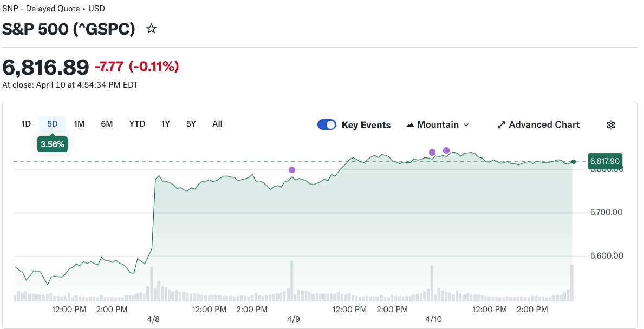Select the 1D time range
This screenshot has width=644, height=329.
[26, 124]
